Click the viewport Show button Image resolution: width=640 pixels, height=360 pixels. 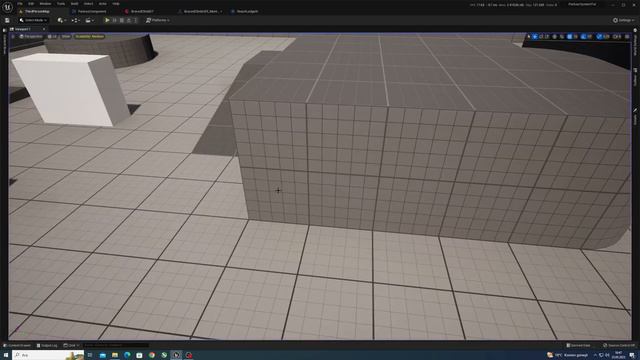click(66, 36)
